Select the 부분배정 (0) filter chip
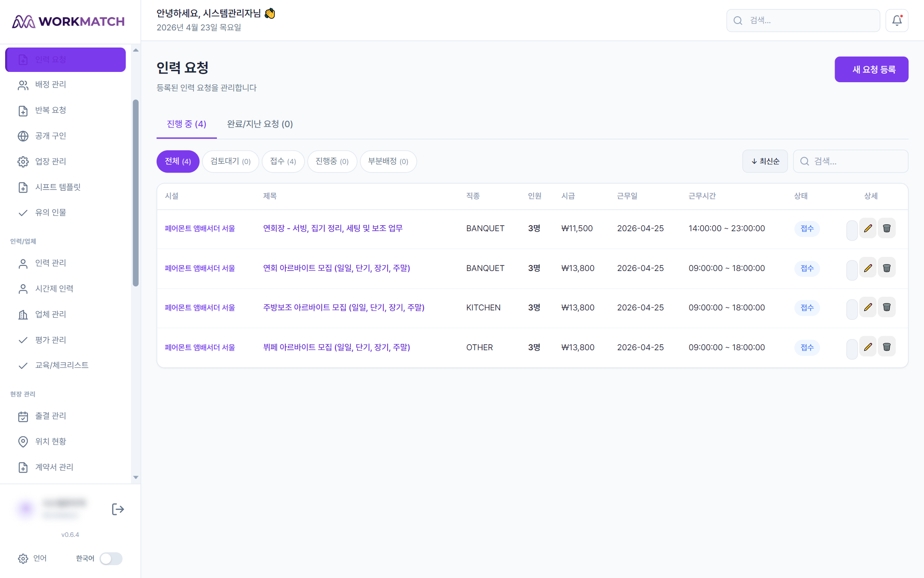The height and width of the screenshot is (578, 924). tap(388, 161)
